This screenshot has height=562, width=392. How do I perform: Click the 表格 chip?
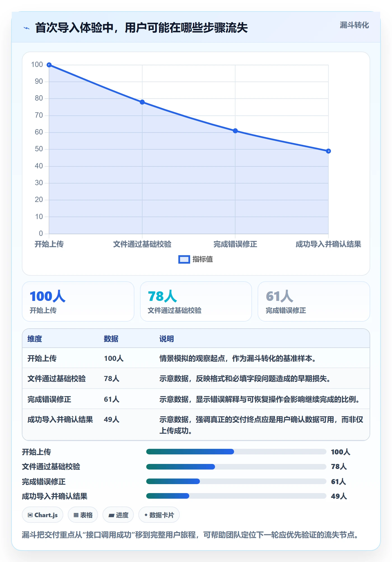(x=83, y=515)
